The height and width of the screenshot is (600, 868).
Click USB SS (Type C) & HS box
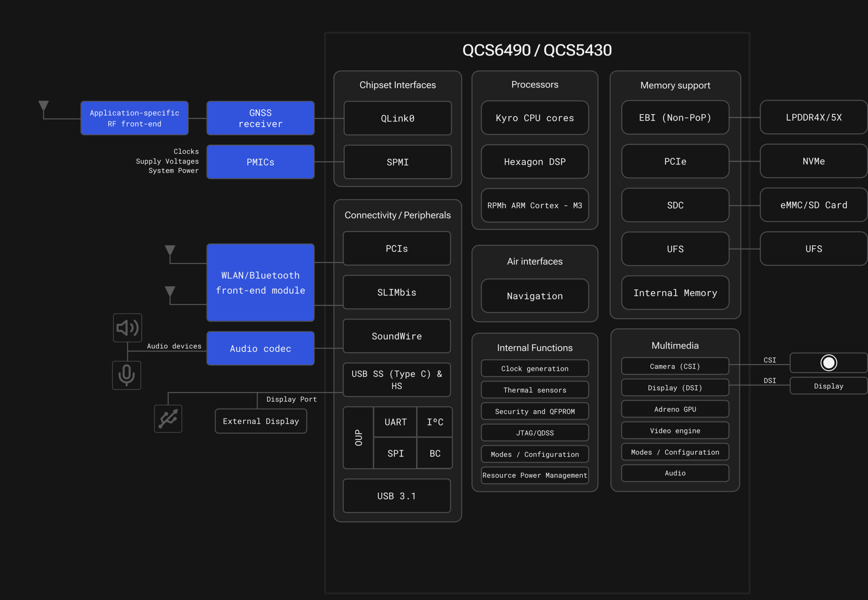coord(397,380)
